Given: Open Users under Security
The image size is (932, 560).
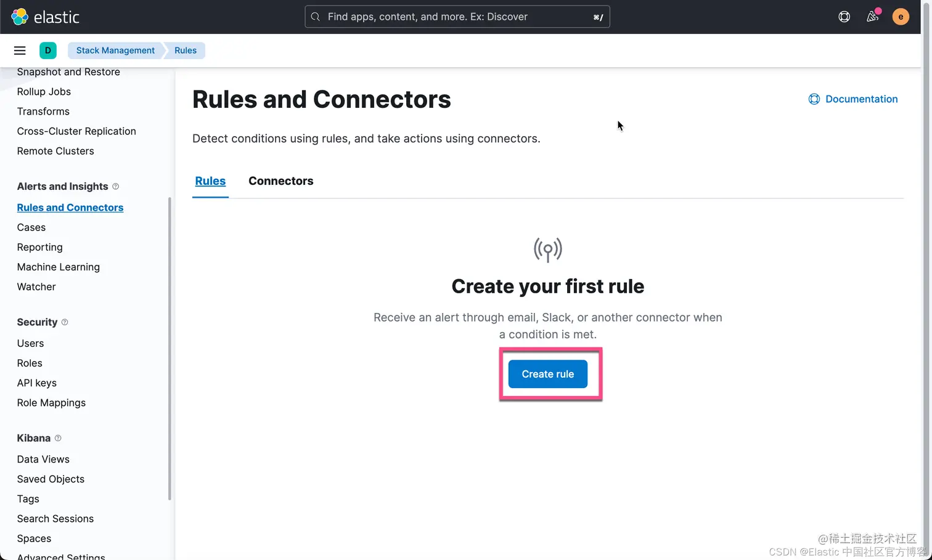Looking at the screenshot, I should (31, 343).
